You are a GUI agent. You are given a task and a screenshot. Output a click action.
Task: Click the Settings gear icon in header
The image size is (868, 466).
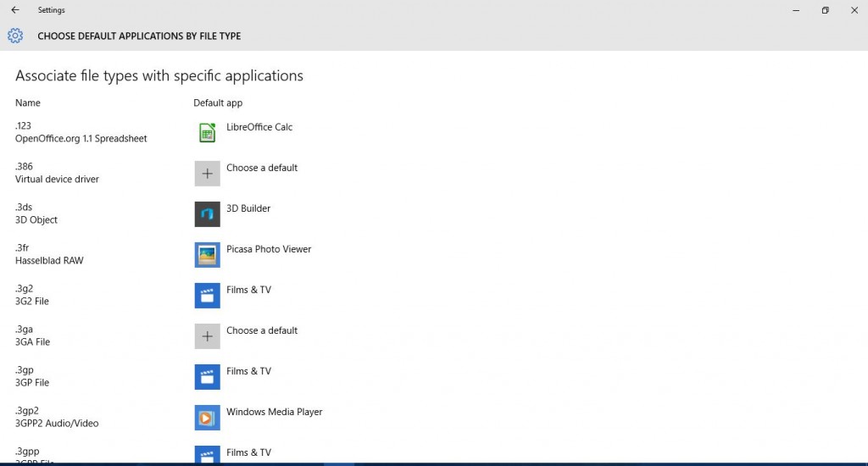point(15,36)
